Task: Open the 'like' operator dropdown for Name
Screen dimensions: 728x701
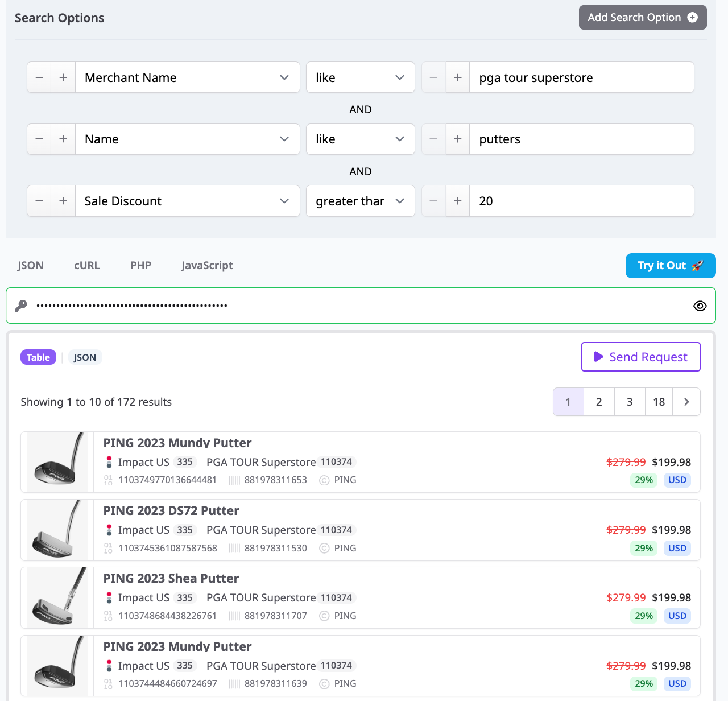Action: click(361, 139)
